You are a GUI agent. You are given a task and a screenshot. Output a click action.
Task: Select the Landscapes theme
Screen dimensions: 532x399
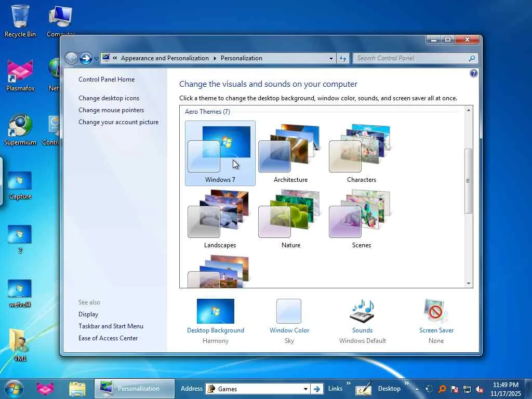coord(220,219)
